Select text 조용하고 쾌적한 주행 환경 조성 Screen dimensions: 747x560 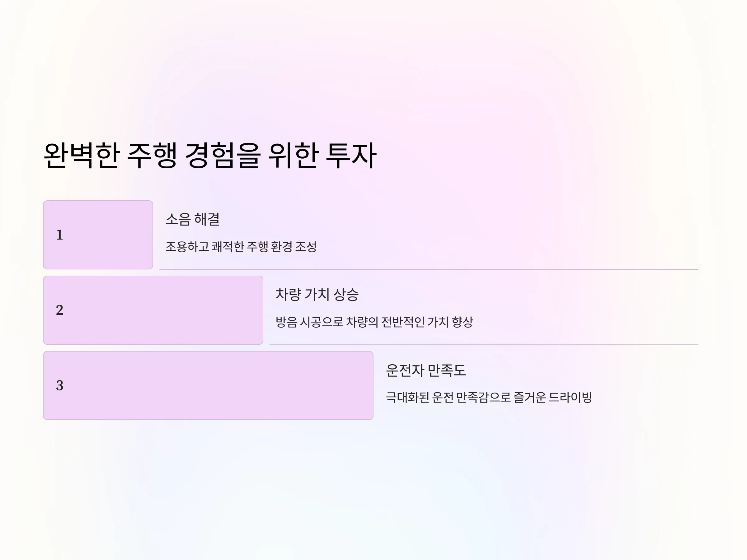[241, 247]
